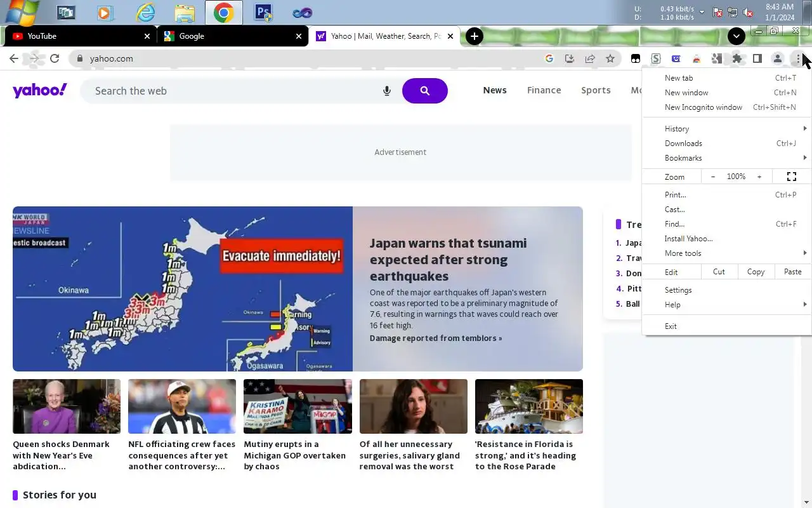Open the Chrome profile avatar

click(x=777, y=58)
